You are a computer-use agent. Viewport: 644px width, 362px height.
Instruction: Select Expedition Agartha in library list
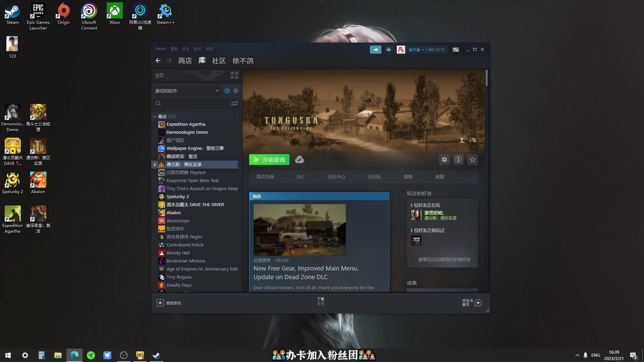(198, 124)
